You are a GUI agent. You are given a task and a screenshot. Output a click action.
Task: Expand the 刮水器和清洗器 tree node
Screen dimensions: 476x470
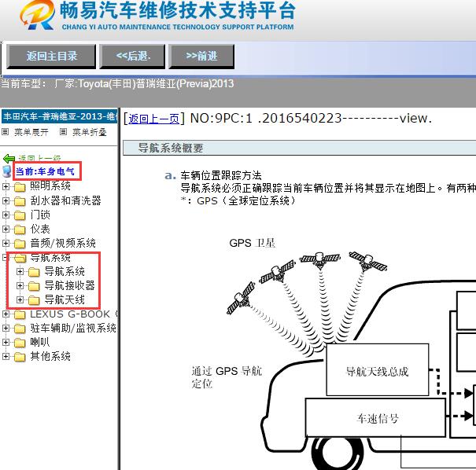pos(6,200)
